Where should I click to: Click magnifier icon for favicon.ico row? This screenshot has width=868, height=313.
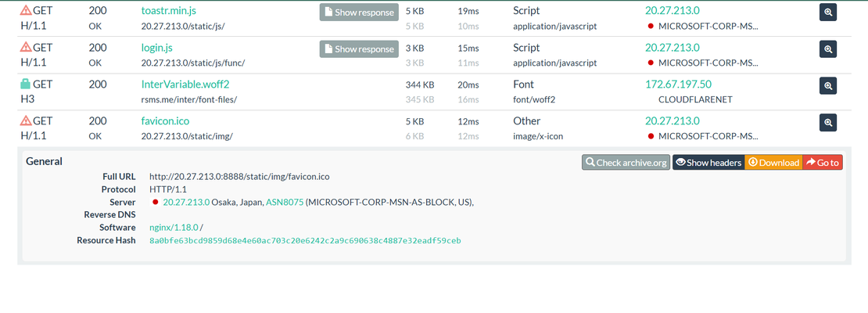[827, 123]
